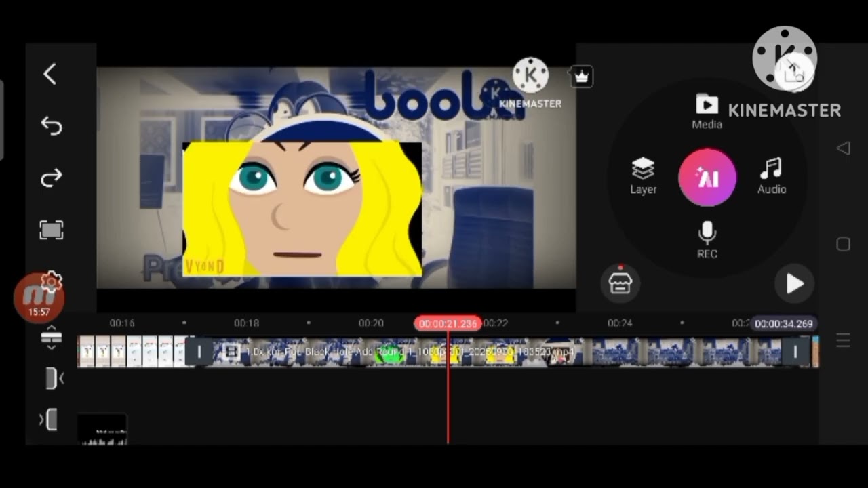Select the Y thumbnails clip at timeline start
This screenshot has height=488, width=868.
pos(132,352)
